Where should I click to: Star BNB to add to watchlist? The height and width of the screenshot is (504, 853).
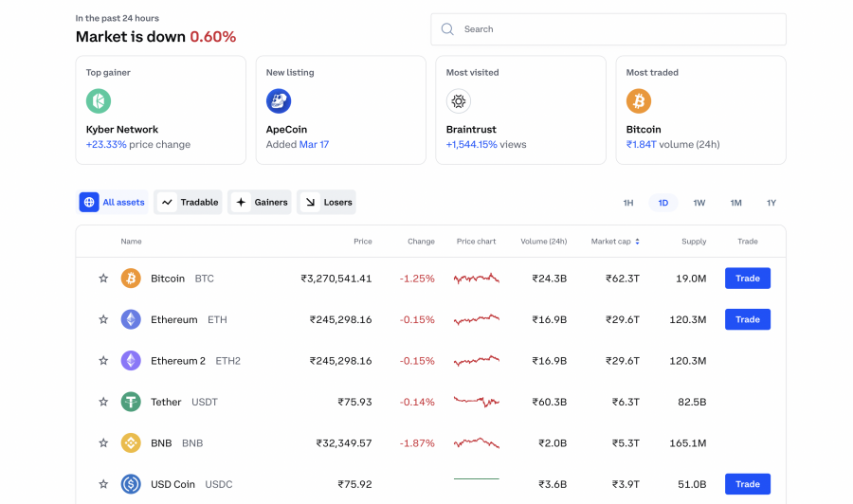103,443
